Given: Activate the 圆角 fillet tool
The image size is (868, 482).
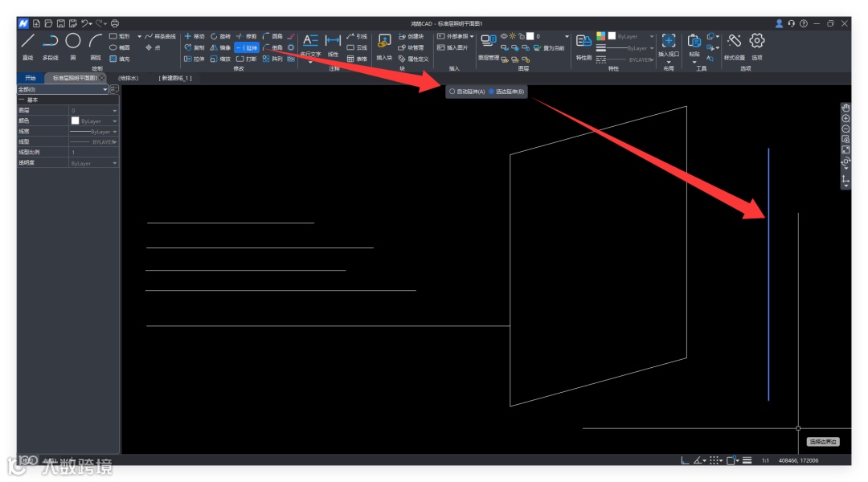Looking at the screenshot, I should pyautogui.click(x=272, y=36).
